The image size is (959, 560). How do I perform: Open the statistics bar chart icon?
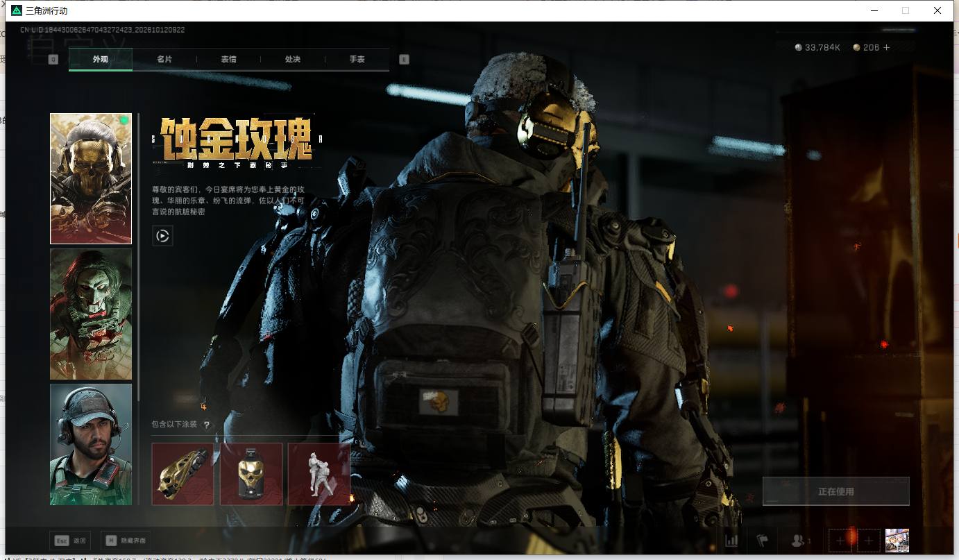point(731,541)
